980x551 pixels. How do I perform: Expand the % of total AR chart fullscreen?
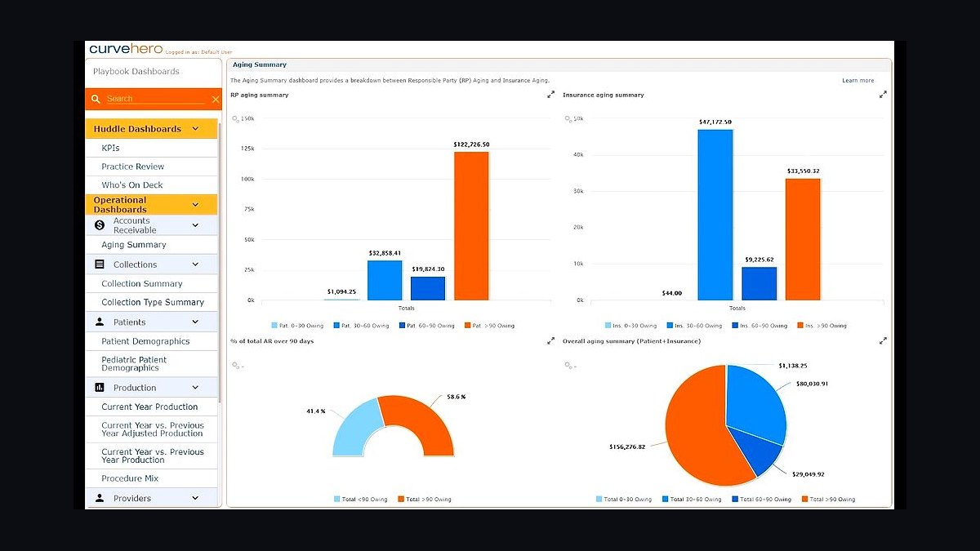[x=550, y=341]
